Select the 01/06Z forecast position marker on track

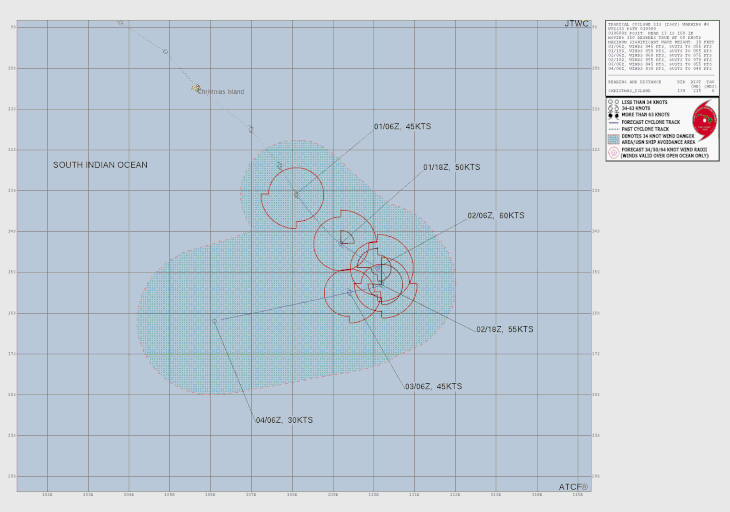coord(296,195)
